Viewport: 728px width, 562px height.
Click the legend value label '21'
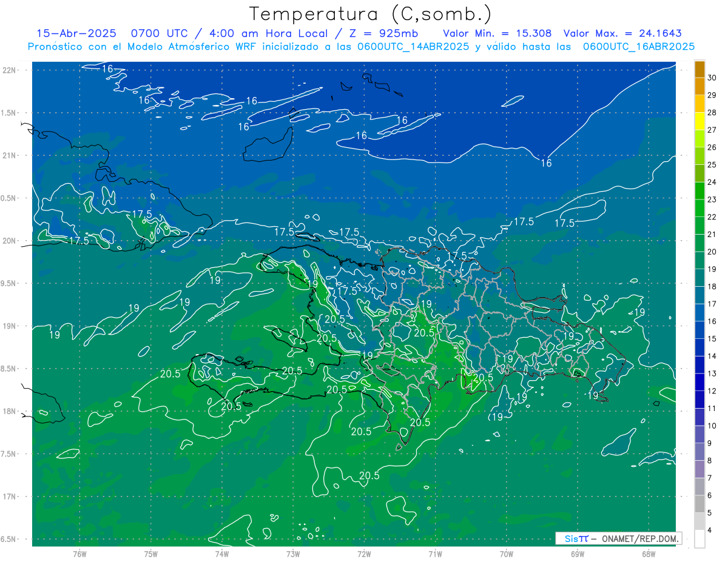coord(713,235)
